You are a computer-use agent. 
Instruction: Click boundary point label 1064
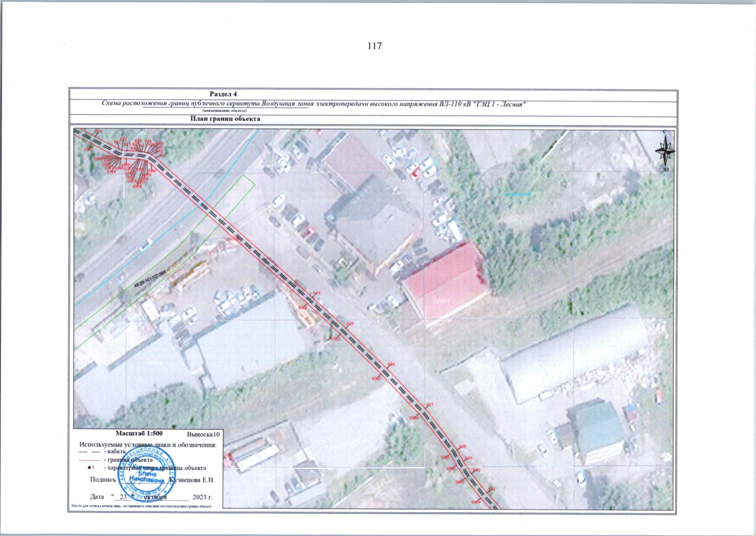pyautogui.click(x=414, y=418)
